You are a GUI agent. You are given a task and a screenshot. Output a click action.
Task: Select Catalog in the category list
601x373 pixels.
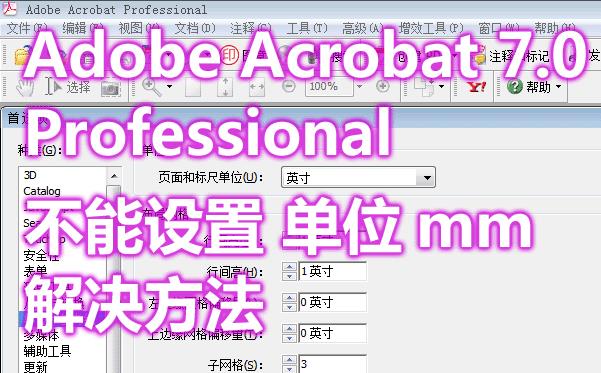click(x=42, y=191)
